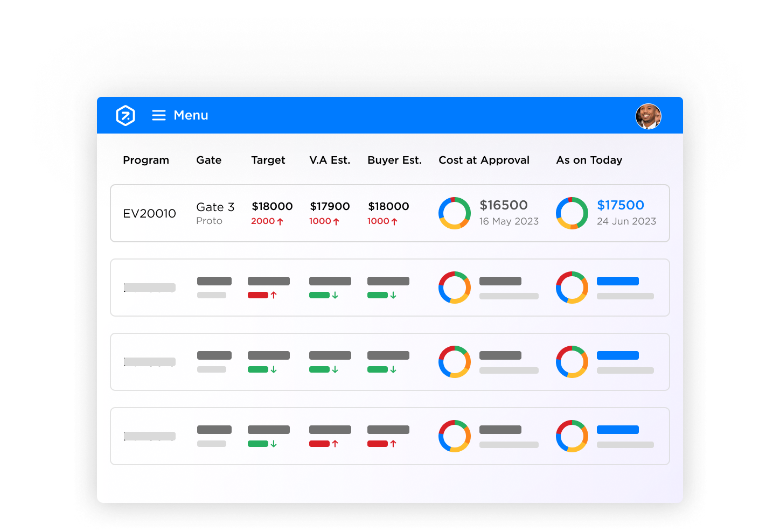The width and height of the screenshot is (780, 532).
Task: Click the Program column header
Action: tap(146, 160)
